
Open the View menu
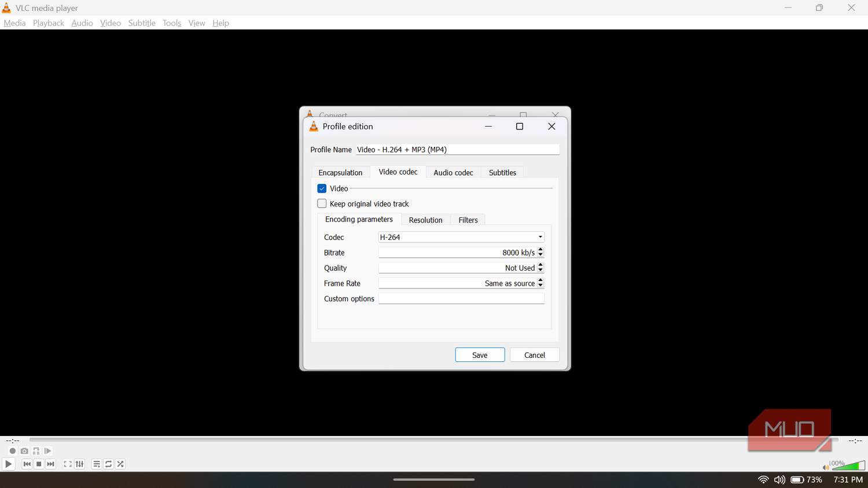[197, 23]
